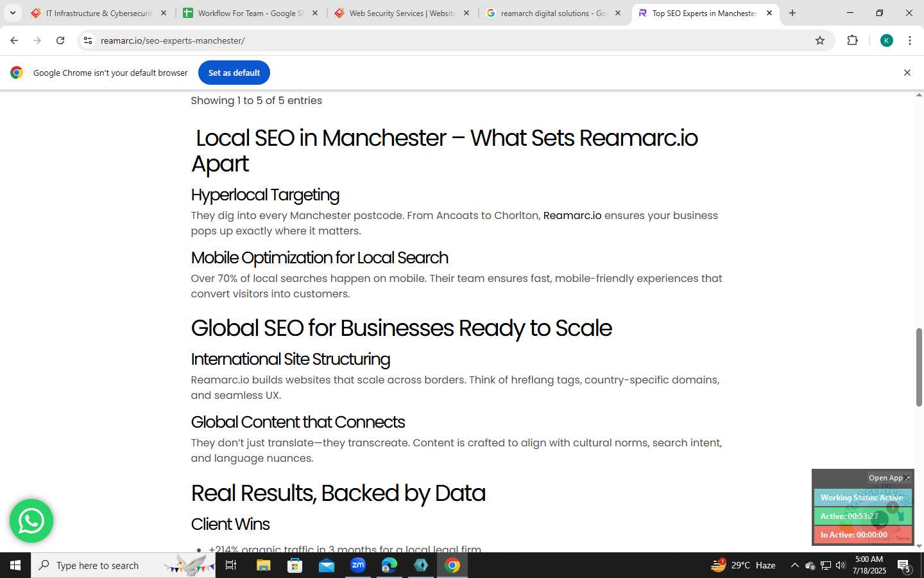Close the Top SEO Experts tab

click(x=769, y=13)
